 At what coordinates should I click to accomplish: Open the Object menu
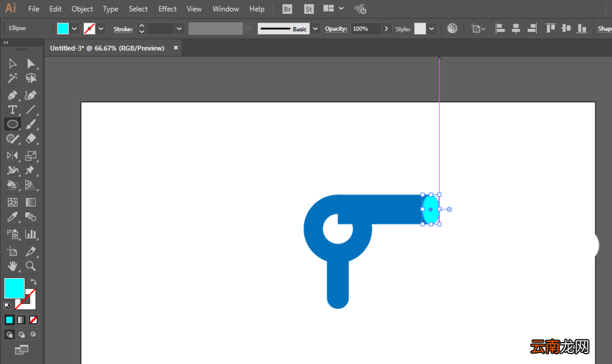pyautogui.click(x=82, y=9)
